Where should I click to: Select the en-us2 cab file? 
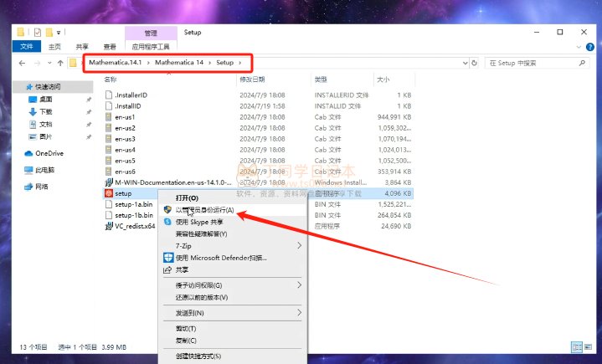click(x=125, y=128)
